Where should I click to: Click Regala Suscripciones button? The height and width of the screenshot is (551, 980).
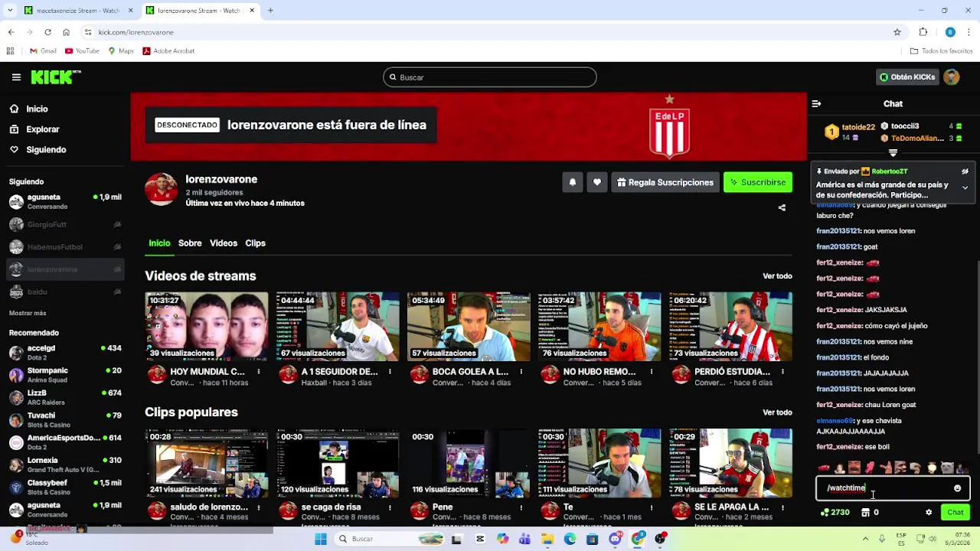(x=665, y=182)
